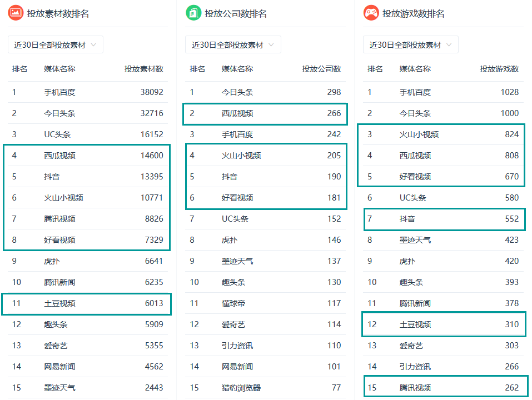Click 腾讯视频 in the 投放游戏数 ranking
This screenshot has height=400, width=532.
415,388
